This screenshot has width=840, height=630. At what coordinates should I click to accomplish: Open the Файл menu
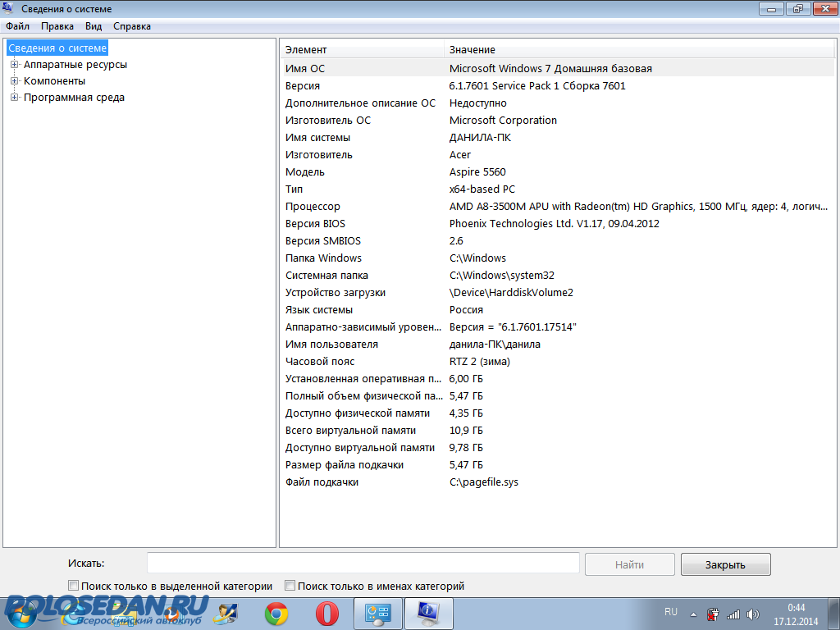17,26
